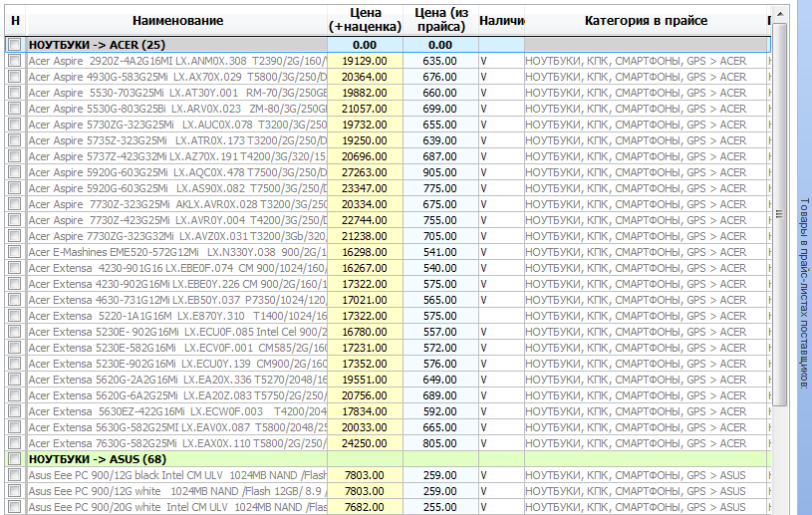Check the Asus Eee PC 900/12G black checkbox
Viewport: 812px width, 515px height.
tap(15, 475)
